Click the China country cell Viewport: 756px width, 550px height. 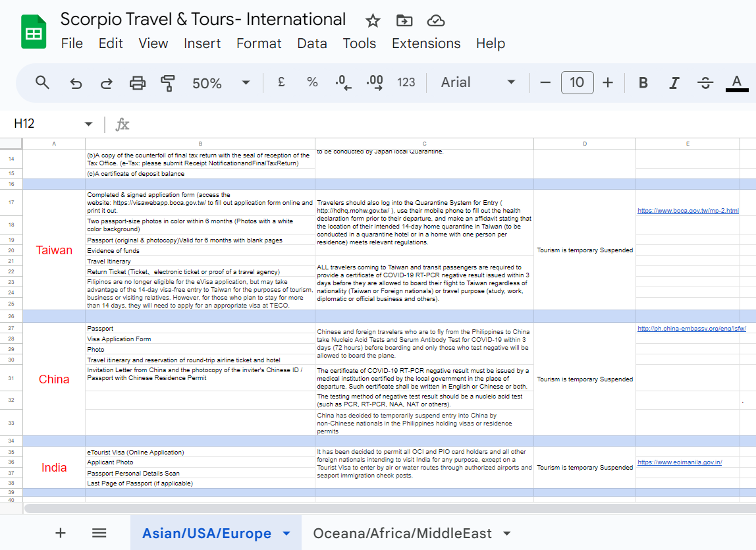[x=54, y=379]
